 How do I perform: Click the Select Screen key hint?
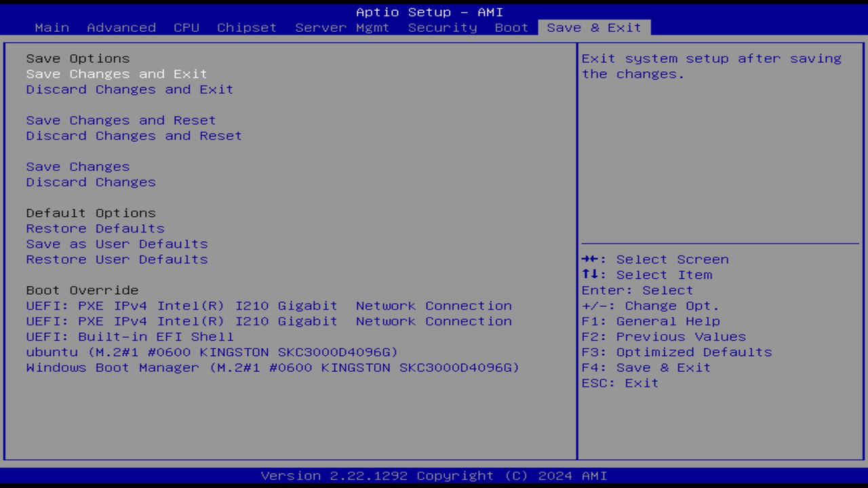[x=655, y=260]
